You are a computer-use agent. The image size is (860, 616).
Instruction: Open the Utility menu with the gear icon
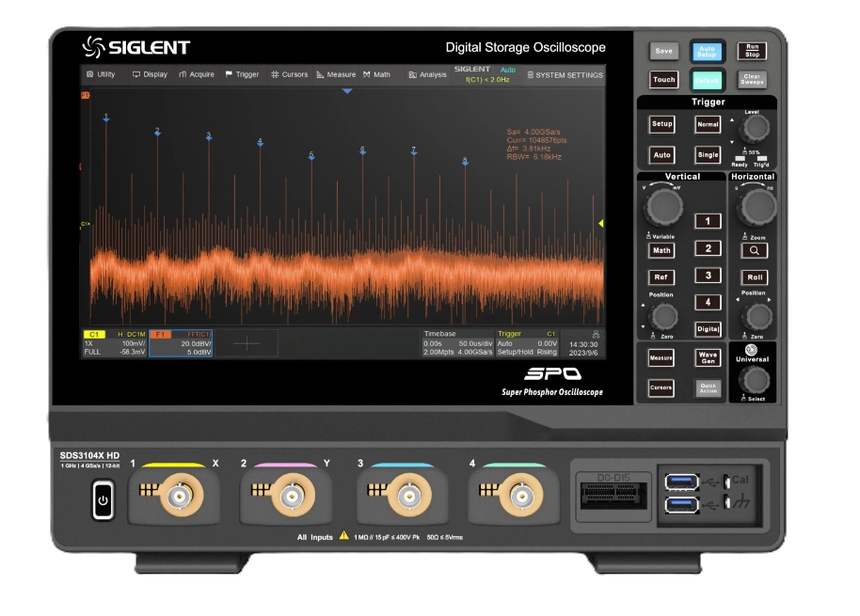tap(101, 74)
